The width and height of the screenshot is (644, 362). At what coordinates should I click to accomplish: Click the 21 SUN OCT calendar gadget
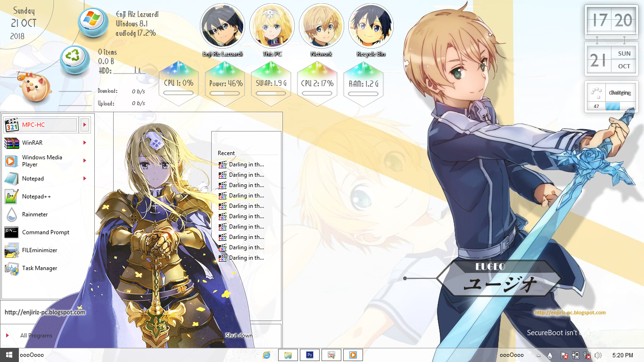pos(611,59)
